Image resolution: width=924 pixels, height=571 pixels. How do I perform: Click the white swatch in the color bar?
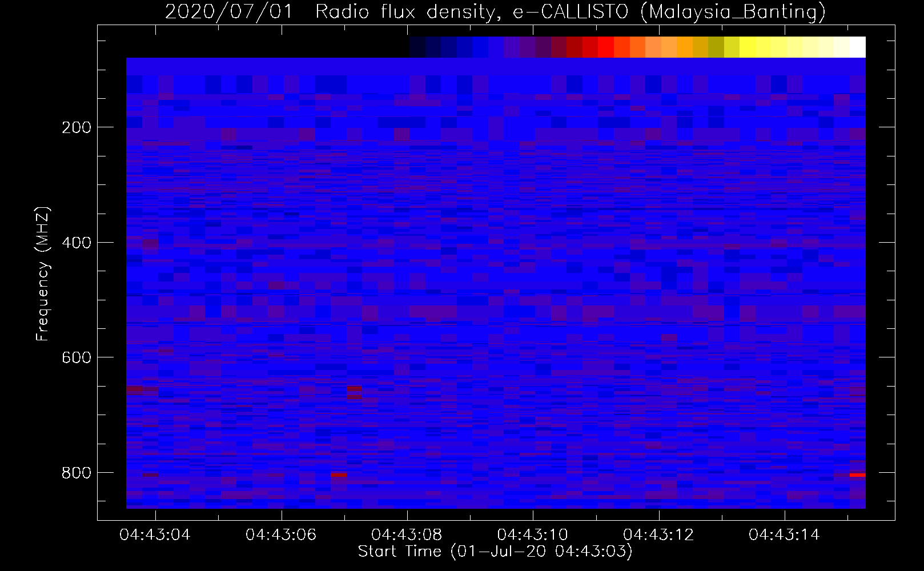(x=858, y=47)
